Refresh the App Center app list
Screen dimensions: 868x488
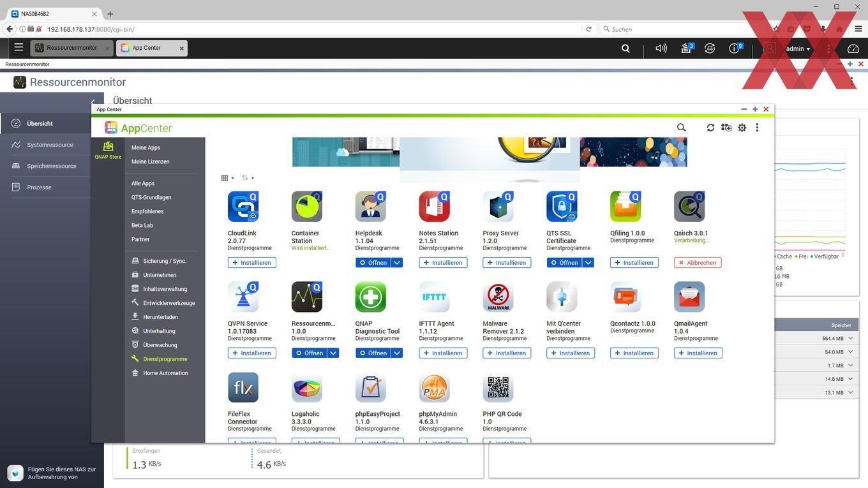(710, 128)
